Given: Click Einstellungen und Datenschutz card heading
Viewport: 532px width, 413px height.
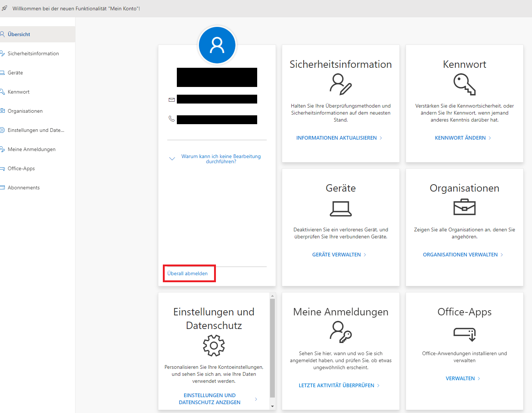Looking at the screenshot, I should pyautogui.click(x=214, y=319).
